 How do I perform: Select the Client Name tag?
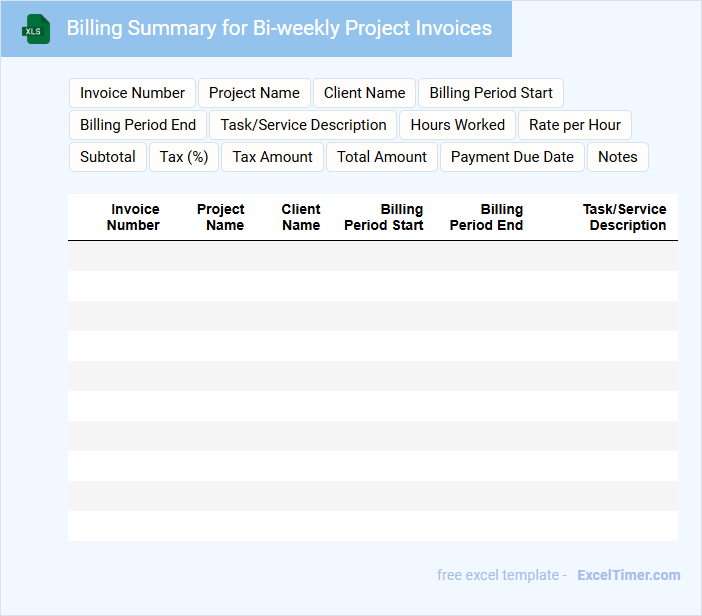(364, 93)
